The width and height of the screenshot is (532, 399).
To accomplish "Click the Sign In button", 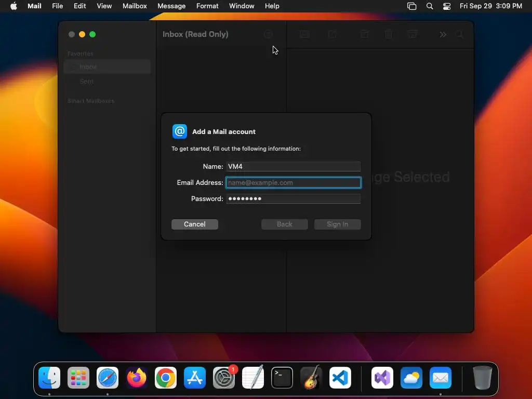I will 337,224.
